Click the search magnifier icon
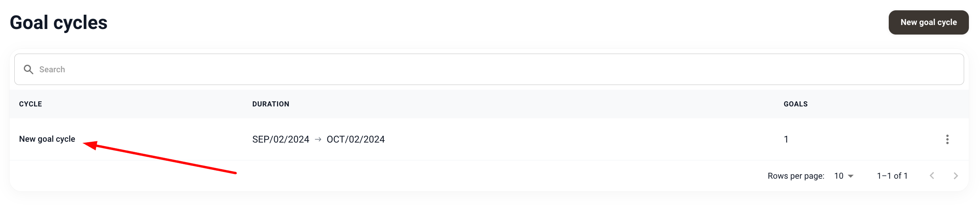Viewport: 980px width, 216px height. coord(28,69)
